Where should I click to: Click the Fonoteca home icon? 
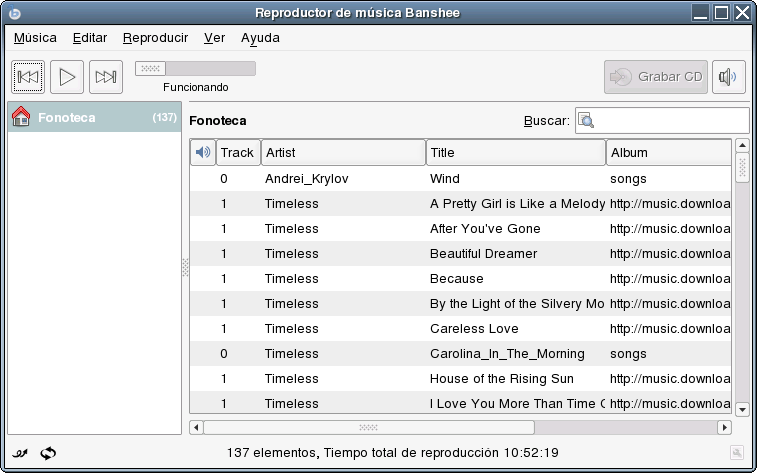point(21,117)
